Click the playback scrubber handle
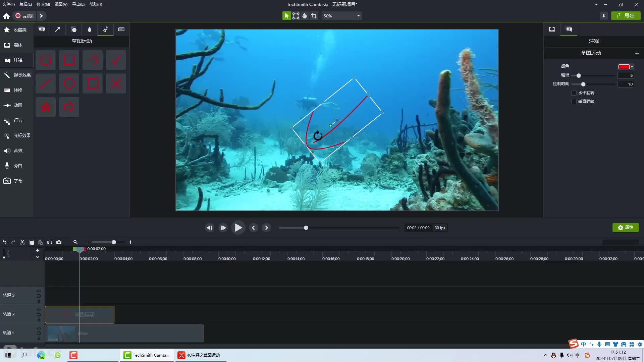Image resolution: width=644 pixels, height=362 pixels. (306, 228)
